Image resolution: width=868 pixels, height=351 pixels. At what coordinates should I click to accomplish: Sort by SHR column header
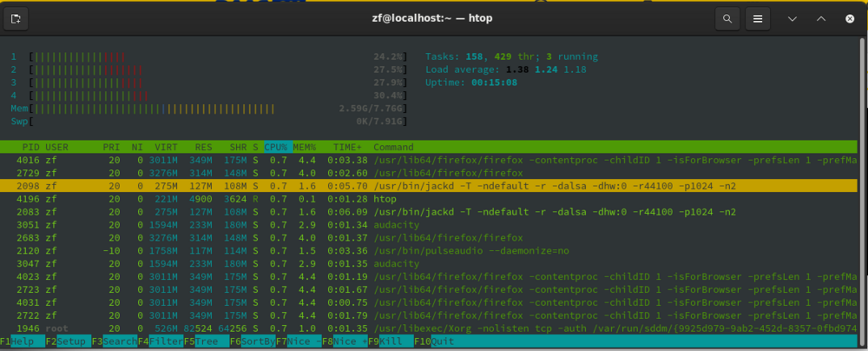pyautogui.click(x=238, y=147)
